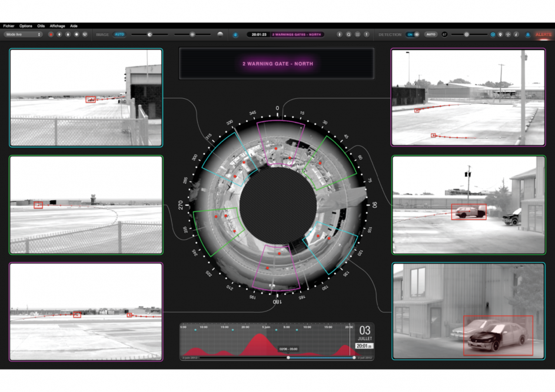Expand the Options menu
Screen dimensions: 555x392
pos(25,26)
